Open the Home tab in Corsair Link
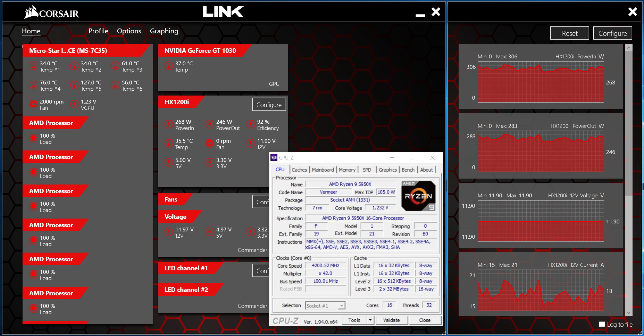Screen dimensions: 644x336 pyautogui.click(x=31, y=31)
